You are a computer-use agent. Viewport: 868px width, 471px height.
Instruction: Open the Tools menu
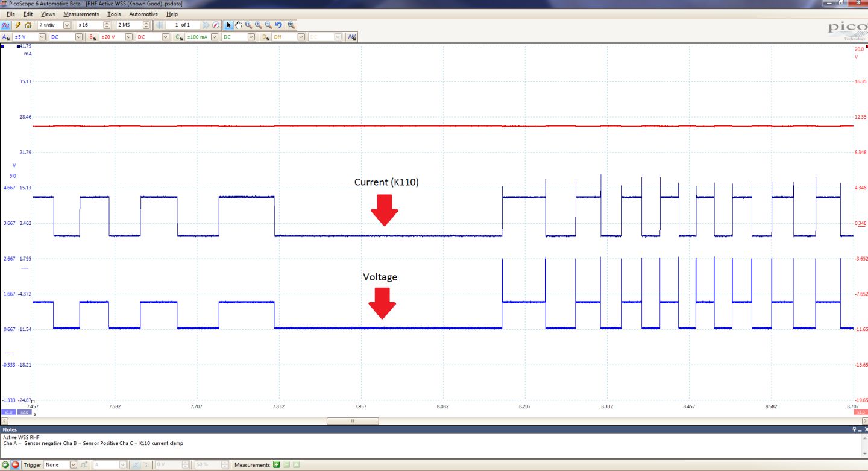click(x=114, y=14)
